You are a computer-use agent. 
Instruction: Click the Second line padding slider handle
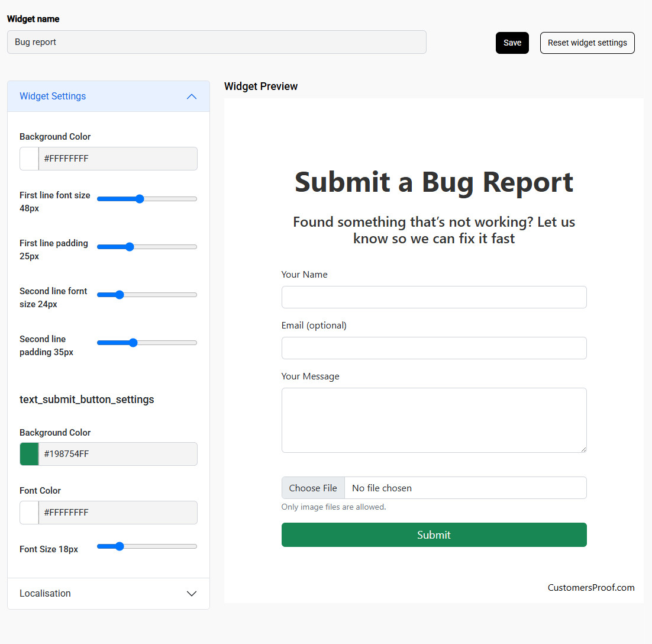tap(133, 343)
